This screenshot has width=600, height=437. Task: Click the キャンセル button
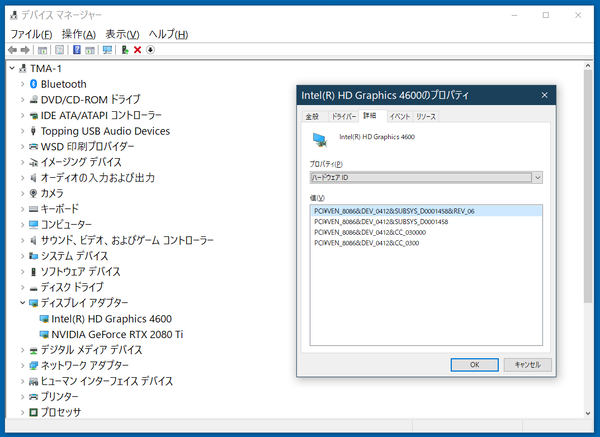pyautogui.click(x=528, y=365)
